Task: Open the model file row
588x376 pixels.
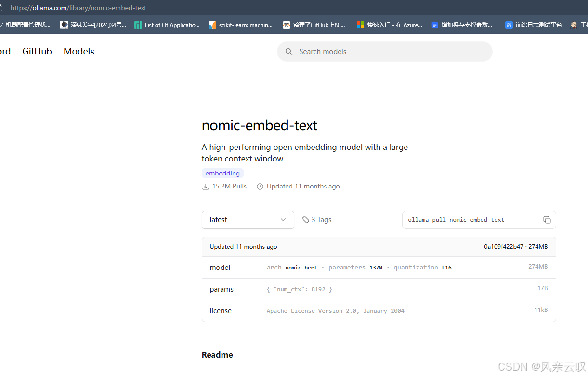Action: [x=379, y=268]
